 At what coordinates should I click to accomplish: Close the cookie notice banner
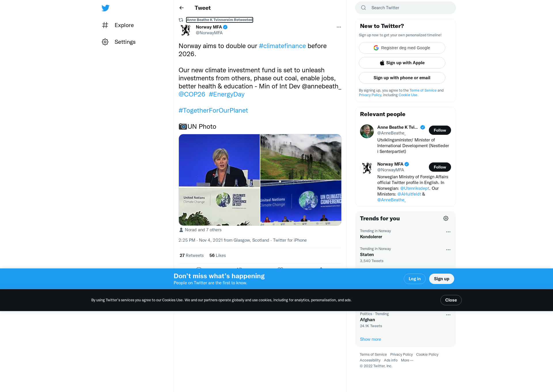pyautogui.click(x=451, y=300)
